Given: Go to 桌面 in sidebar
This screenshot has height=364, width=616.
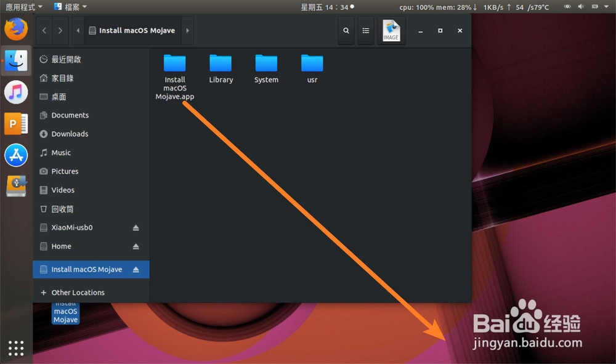Looking at the screenshot, I should 91,97.
